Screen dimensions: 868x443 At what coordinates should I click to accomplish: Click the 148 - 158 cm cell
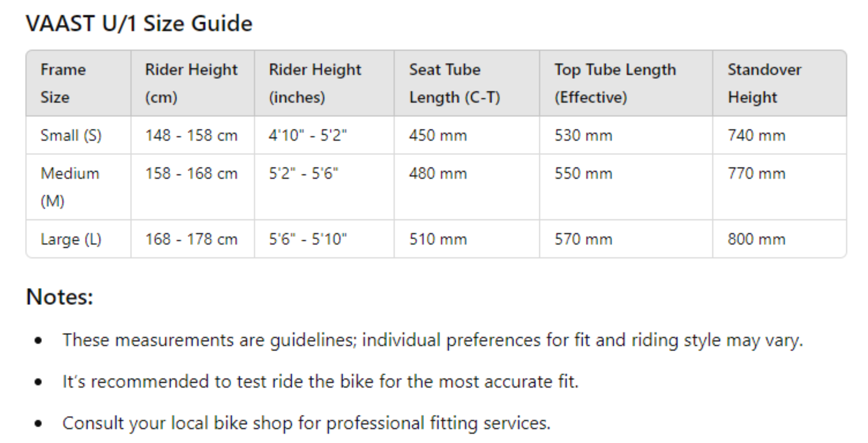coord(191,135)
